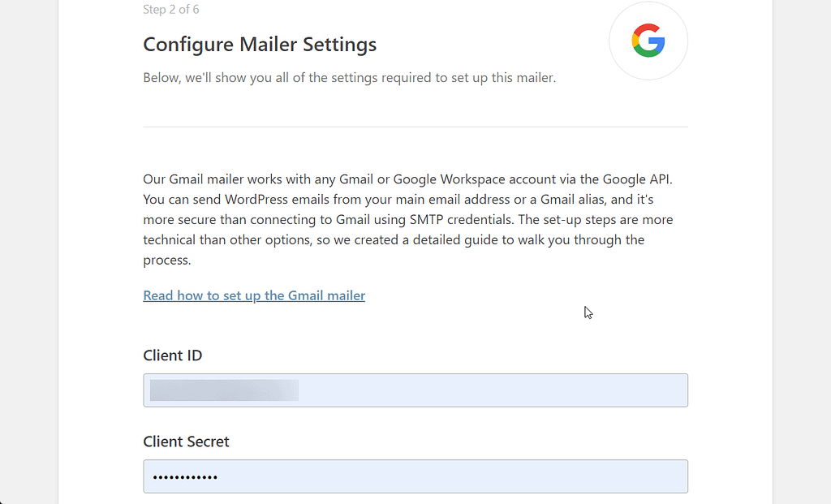
Task: Select the "Step 2 of 6" progress label
Action: 171,9
